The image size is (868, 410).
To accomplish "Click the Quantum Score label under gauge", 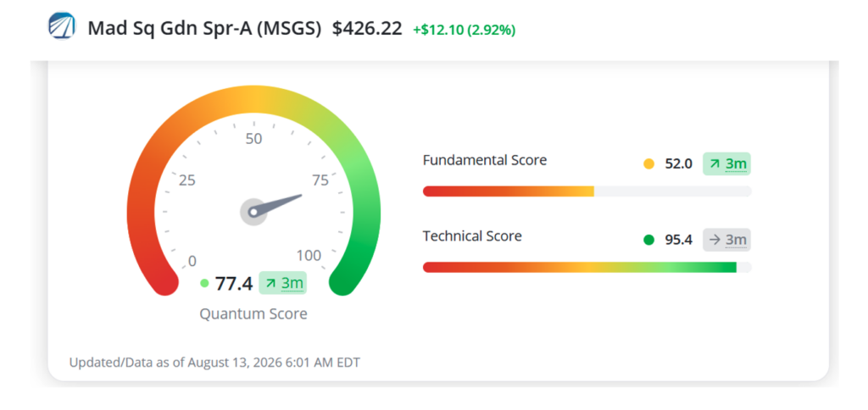I will click(253, 313).
